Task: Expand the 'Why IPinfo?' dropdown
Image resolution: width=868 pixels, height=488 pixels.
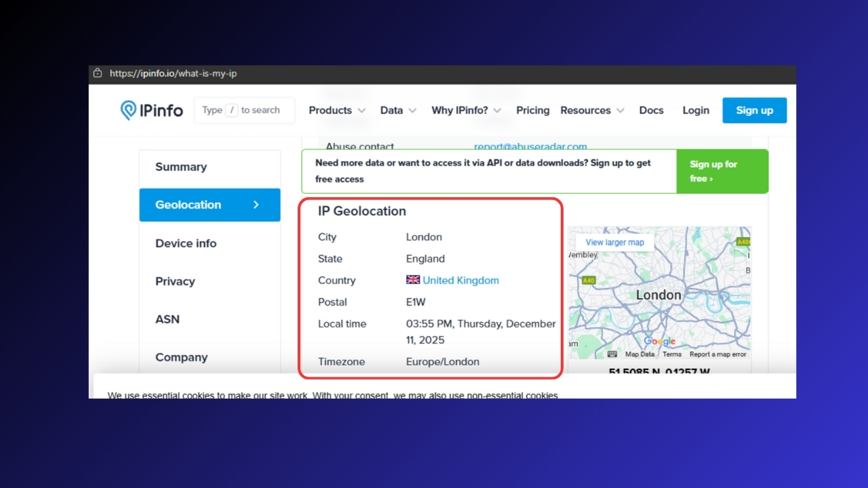Action: 467,110
